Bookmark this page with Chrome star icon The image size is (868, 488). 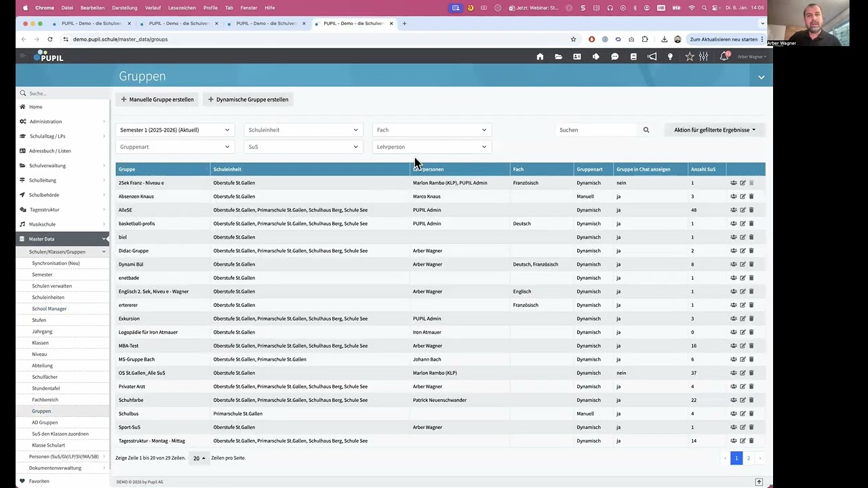pyautogui.click(x=573, y=39)
